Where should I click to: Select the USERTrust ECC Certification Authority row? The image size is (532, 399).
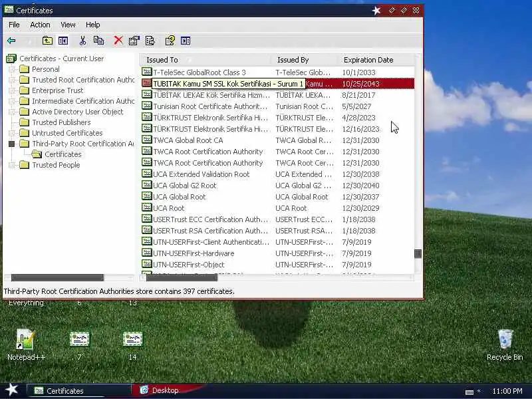click(x=278, y=219)
